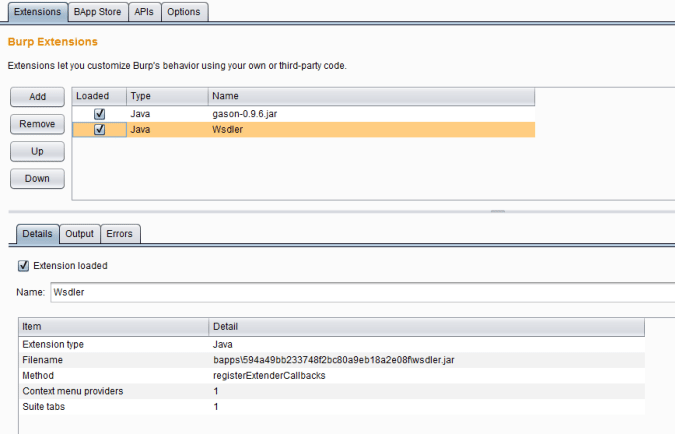Click the splitter handle between panels
675x434 pixels.
tap(498, 211)
